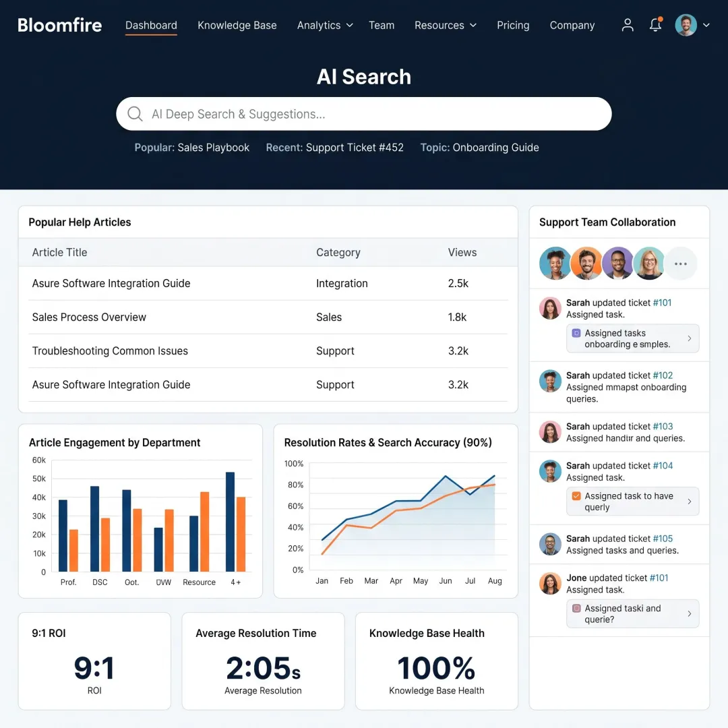The image size is (728, 728).
Task: Click avatar beside ticket #105 update
Action: (550, 544)
